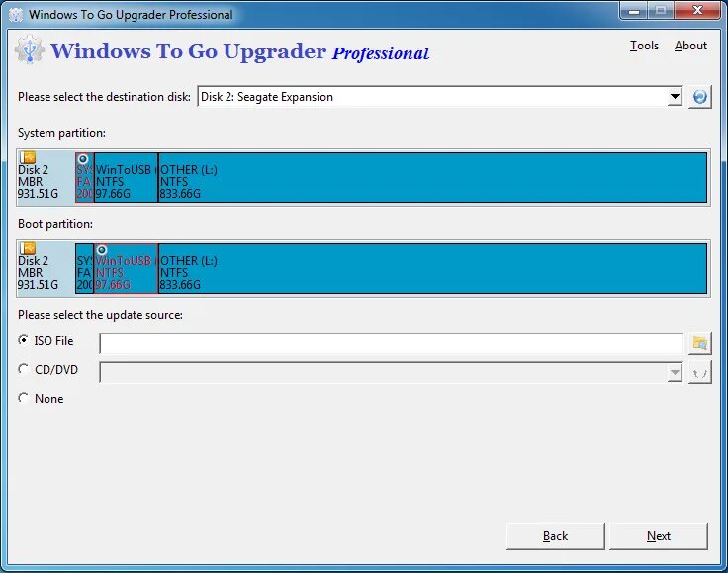Close the Windows To Go Upgrader window
Image resolution: width=728 pixels, height=573 pixels.
click(x=697, y=11)
